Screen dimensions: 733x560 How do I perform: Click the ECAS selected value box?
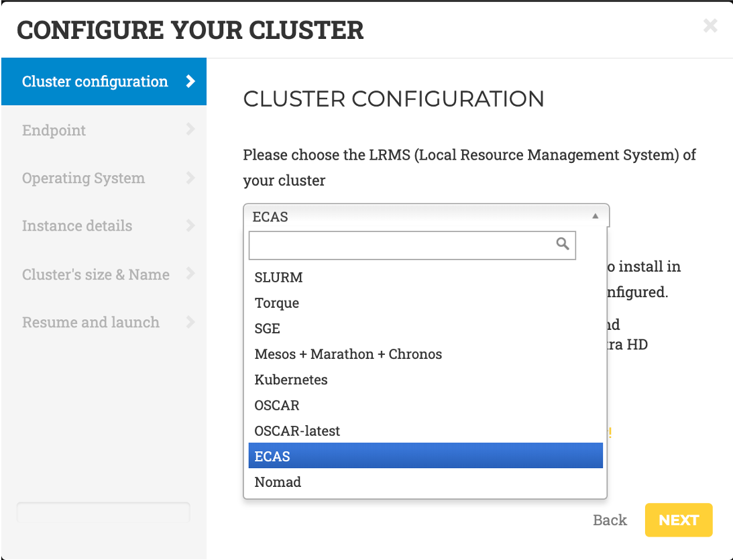tap(416, 216)
